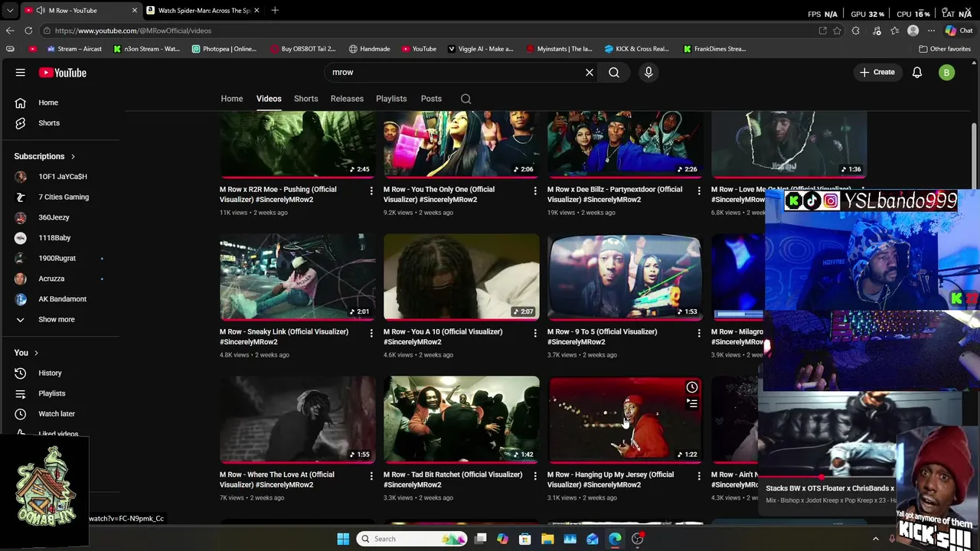
Task: Switch to the Watch Spider-Man browser tab
Action: 203,10
